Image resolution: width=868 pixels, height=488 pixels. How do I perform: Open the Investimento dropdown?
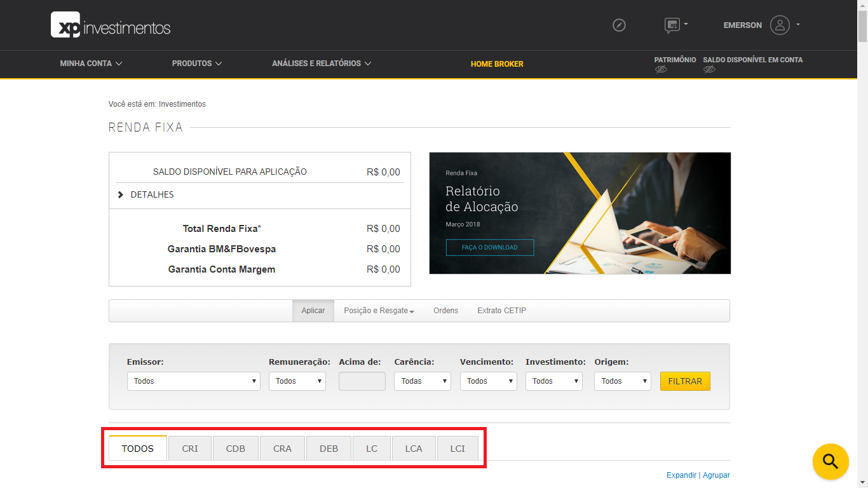[x=554, y=381]
